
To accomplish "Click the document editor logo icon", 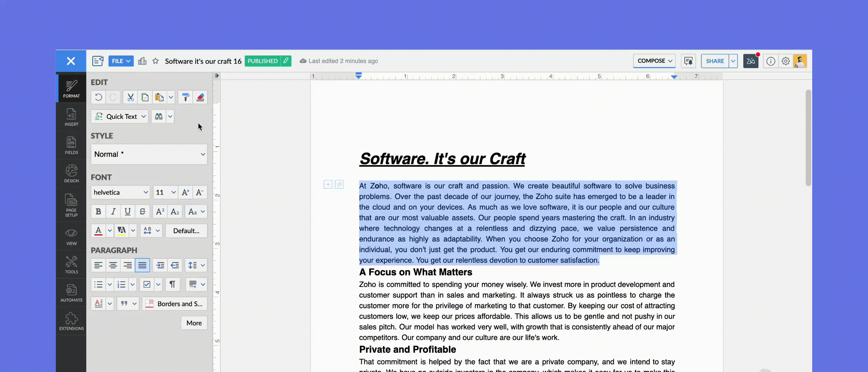I will [98, 61].
